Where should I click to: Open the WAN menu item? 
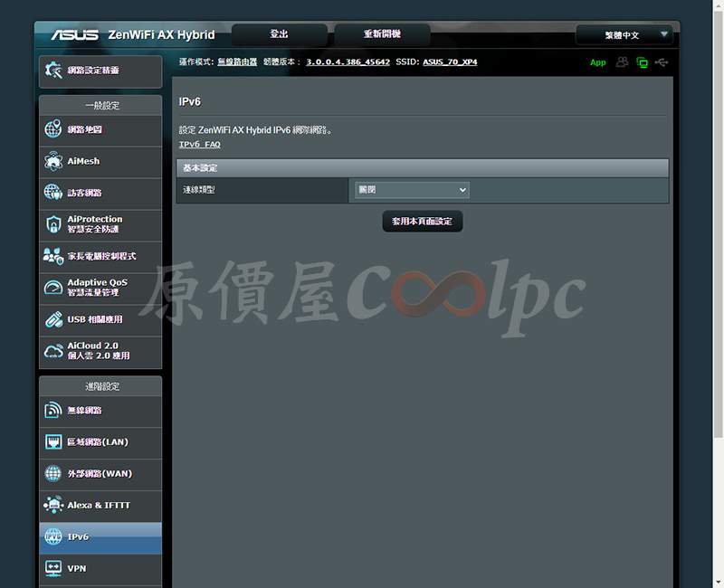[x=100, y=474]
